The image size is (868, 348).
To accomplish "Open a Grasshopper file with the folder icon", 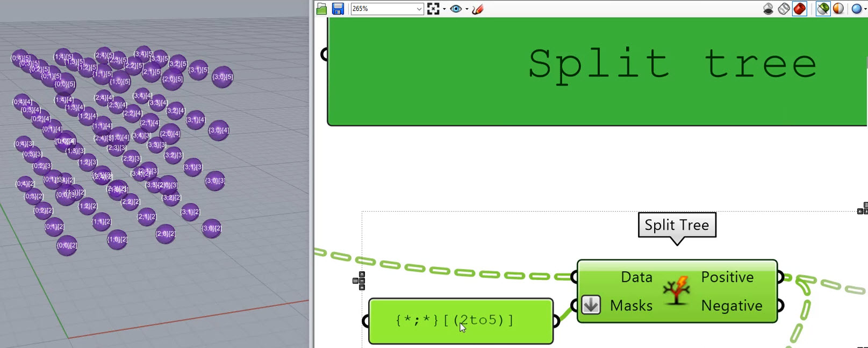I will [322, 9].
